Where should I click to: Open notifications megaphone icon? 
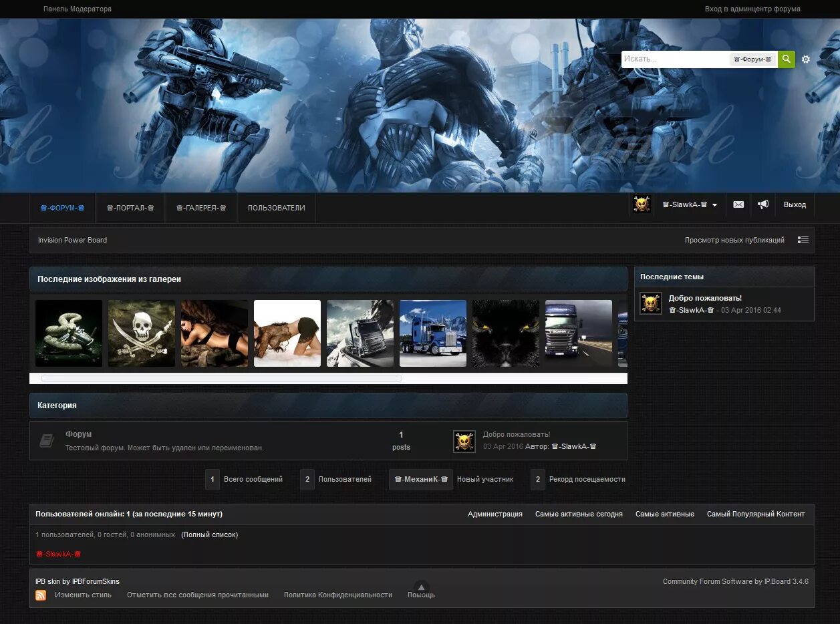pyautogui.click(x=763, y=205)
